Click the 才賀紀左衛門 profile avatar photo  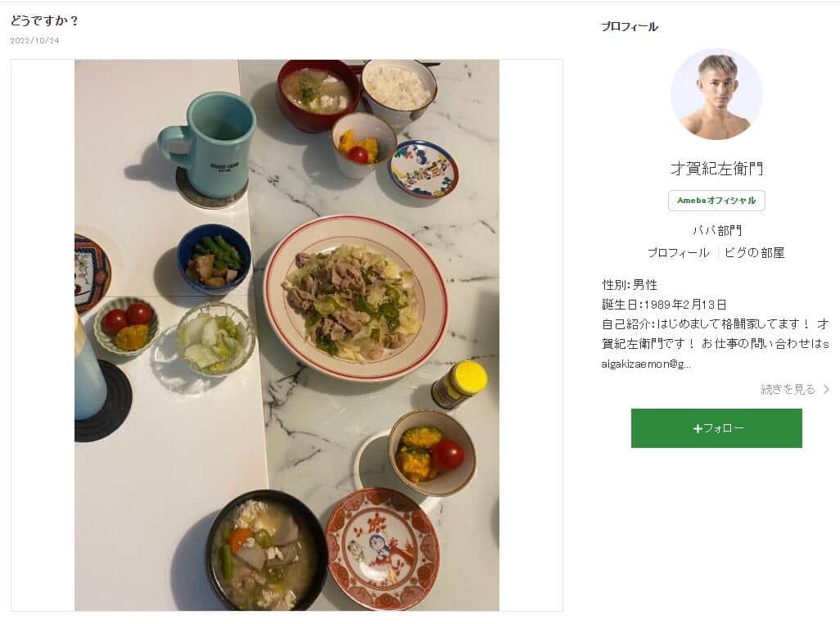pyautogui.click(x=716, y=95)
